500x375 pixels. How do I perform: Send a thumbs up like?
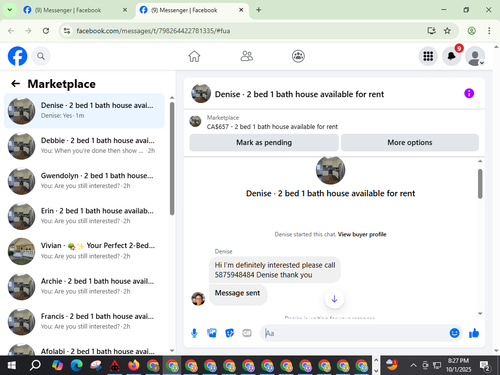coord(474,333)
